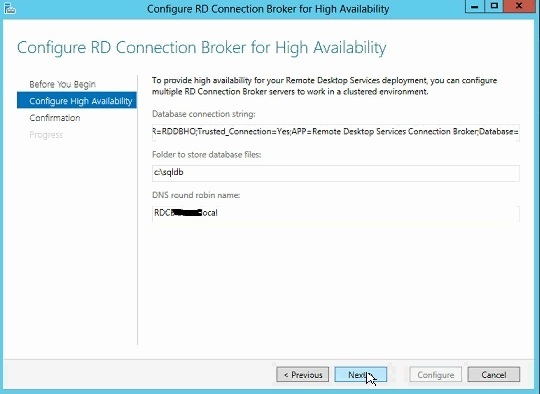
Task: Go back with the Previous button
Action: 302,374
